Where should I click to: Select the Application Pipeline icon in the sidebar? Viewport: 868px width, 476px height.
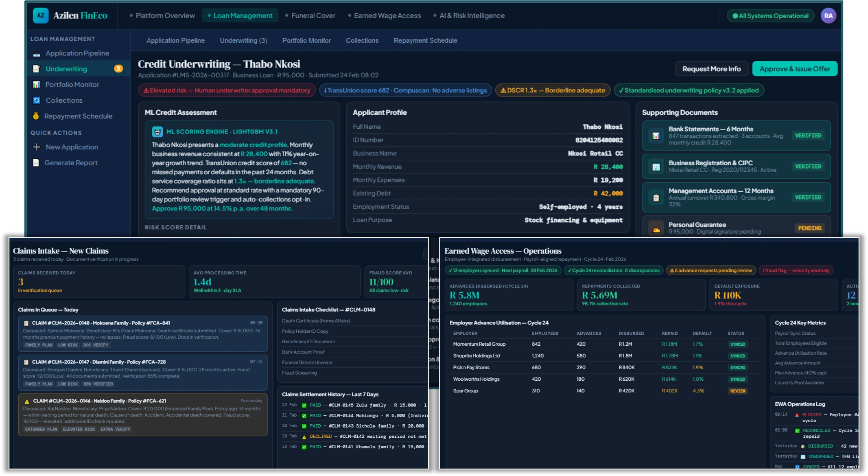pyautogui.click(x=36, y=53)
